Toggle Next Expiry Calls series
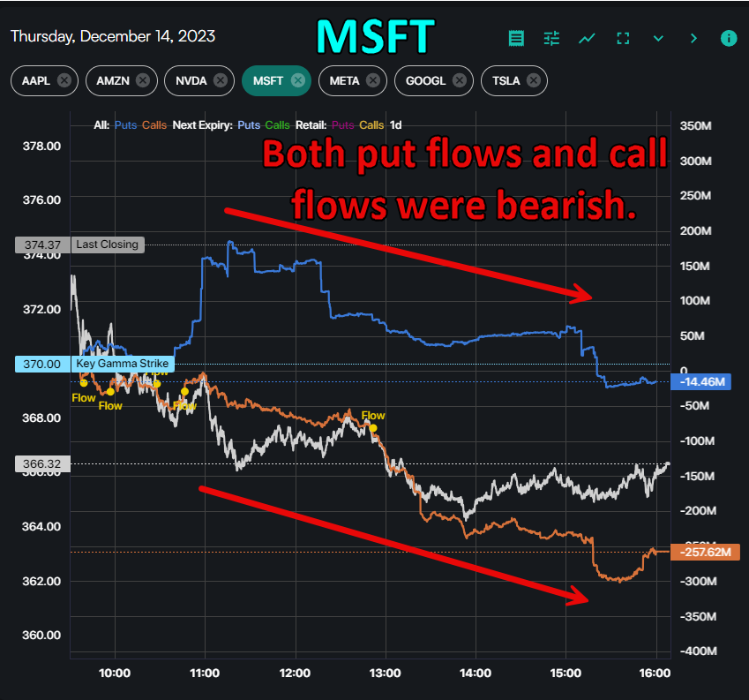Screen dimensions: 749x700 (278, 125)
